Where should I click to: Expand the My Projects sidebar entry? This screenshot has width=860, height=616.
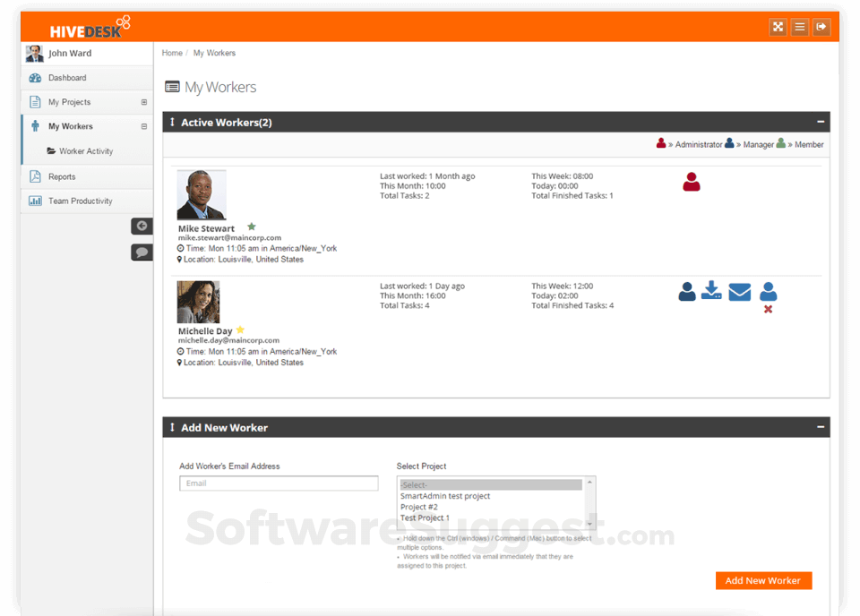click(x=143, y=101)
